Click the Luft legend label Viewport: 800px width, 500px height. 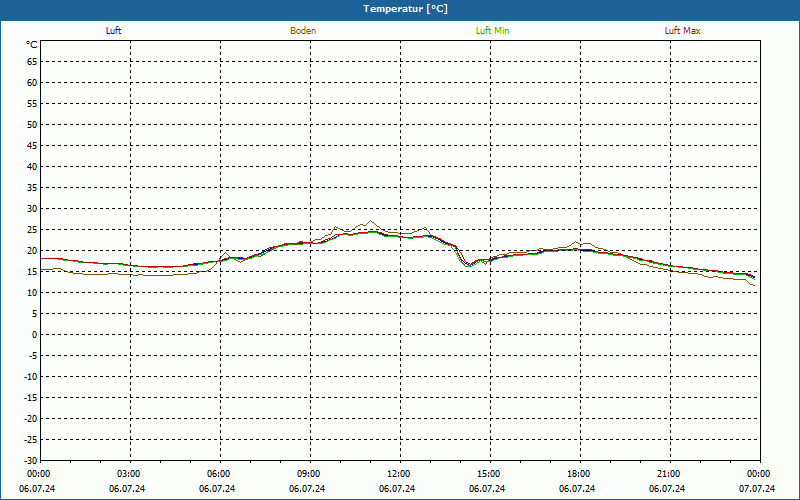pyautogui.click(x=113, y=31)
